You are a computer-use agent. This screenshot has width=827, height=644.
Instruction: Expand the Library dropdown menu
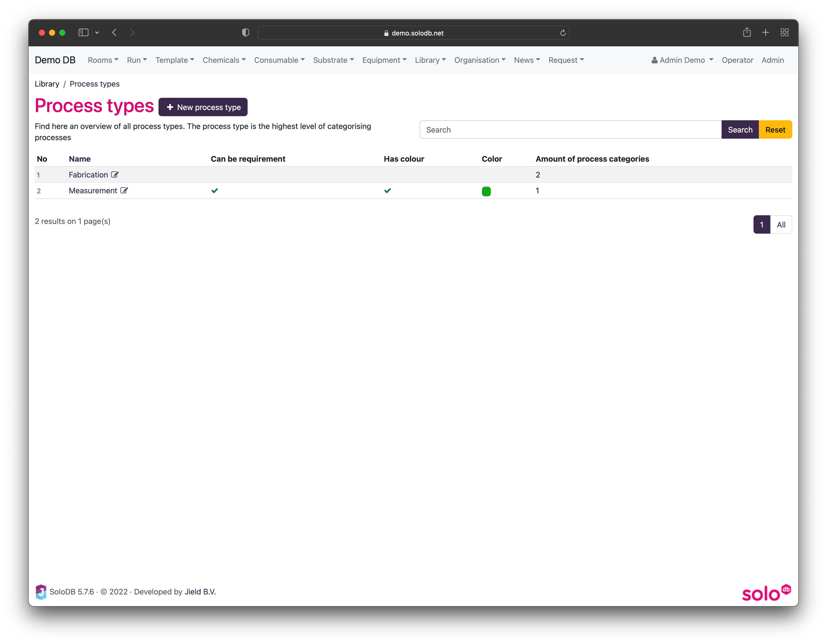coord(429,60)
